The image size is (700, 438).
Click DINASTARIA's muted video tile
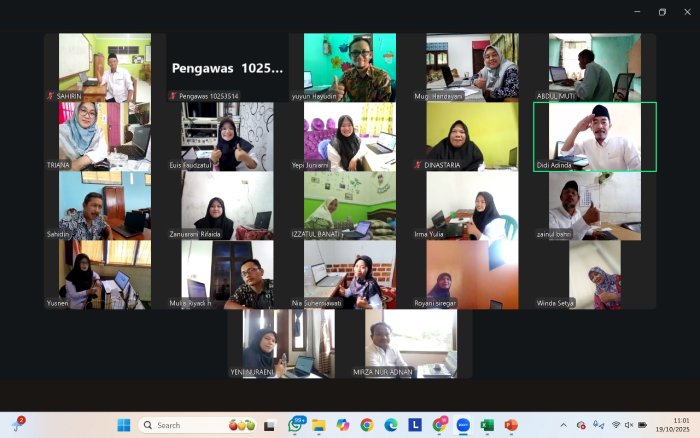[471, 137]
